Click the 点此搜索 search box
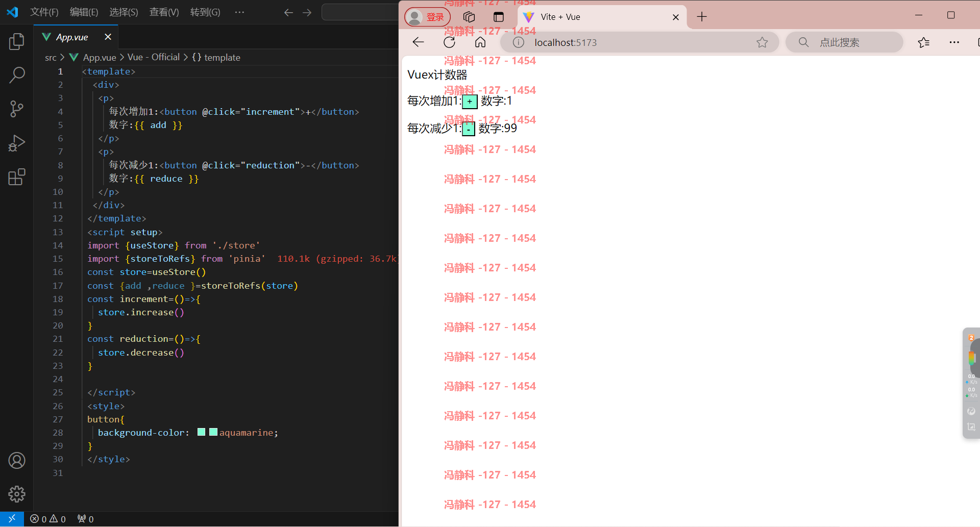Screen dimensions: 980x527 point(845,42)
